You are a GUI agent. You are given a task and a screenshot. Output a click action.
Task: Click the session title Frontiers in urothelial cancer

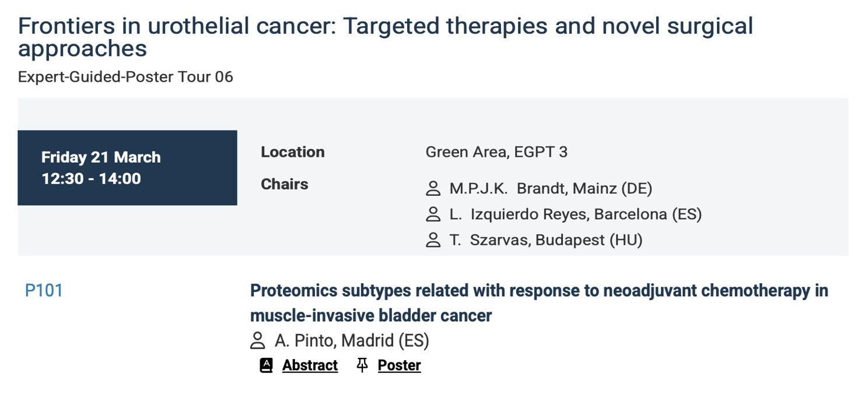(385, 37)
